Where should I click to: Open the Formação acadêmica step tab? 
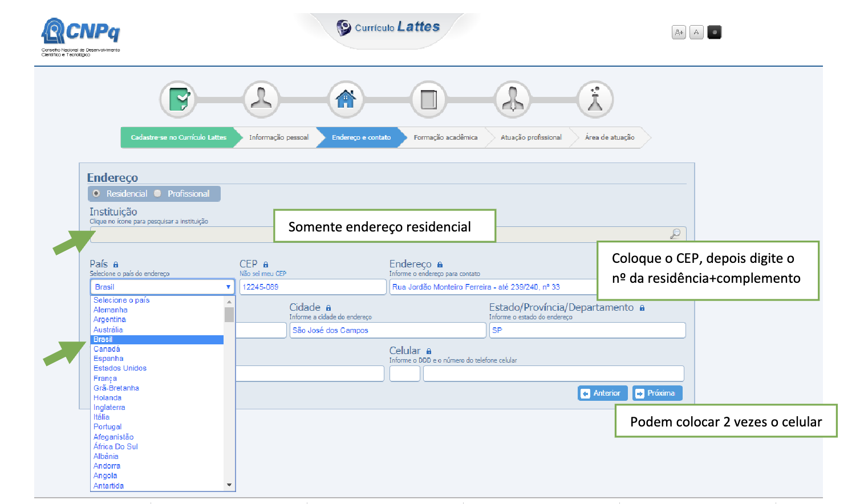445,137
